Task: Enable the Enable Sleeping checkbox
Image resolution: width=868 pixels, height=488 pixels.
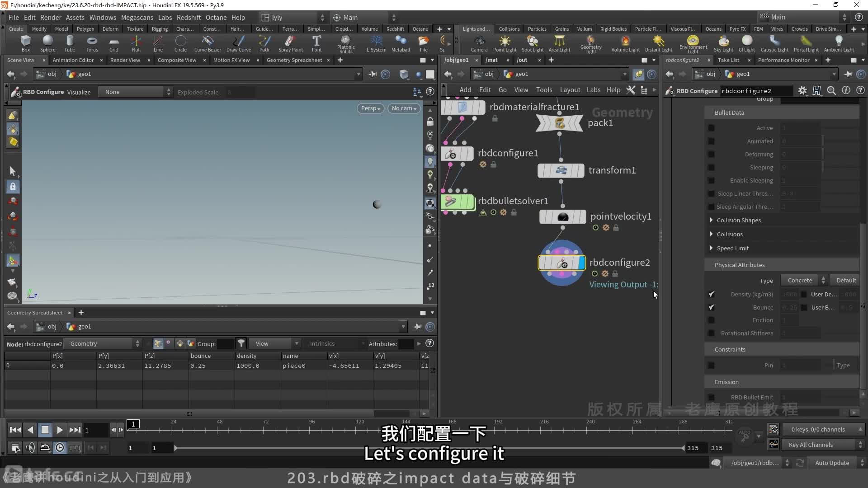Action: (x=711, y=181)
